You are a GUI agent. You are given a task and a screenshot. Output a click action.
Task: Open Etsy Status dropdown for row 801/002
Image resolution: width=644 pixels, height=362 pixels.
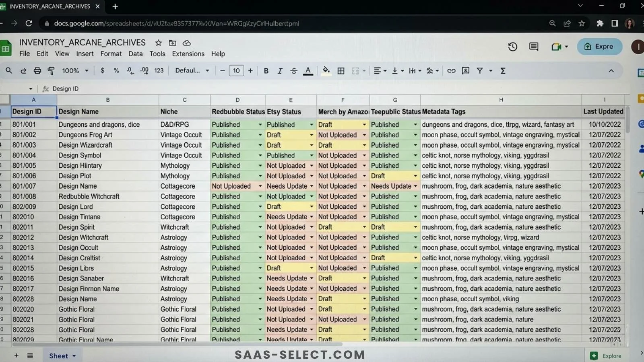[311, 135]
